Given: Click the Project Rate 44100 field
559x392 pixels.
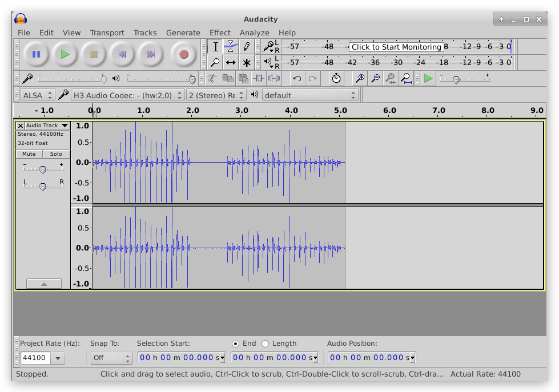Looking at the screenshot, I should point(35,358).
